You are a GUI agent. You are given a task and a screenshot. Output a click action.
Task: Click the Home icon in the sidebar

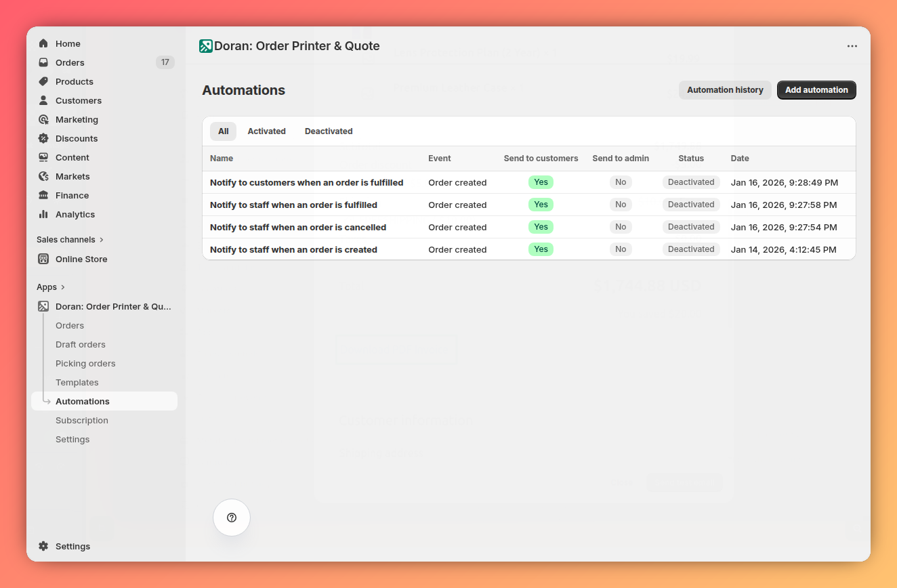(x=43, y=43)
